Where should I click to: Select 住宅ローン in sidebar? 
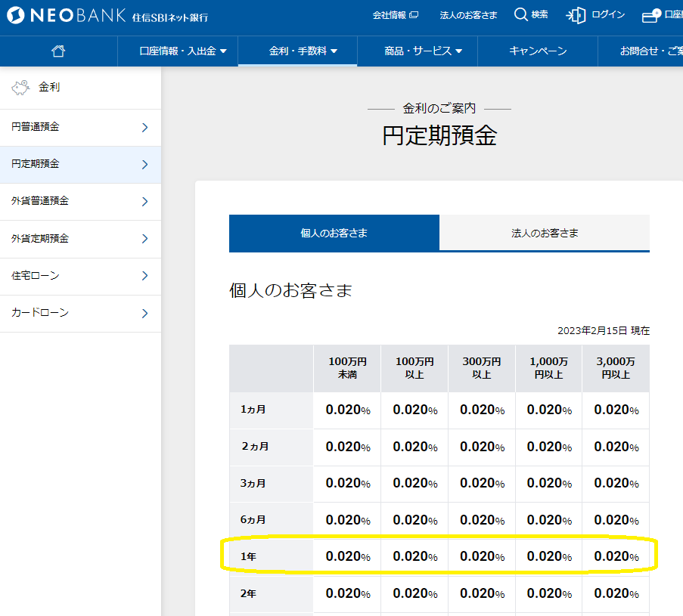click(81, 276)
